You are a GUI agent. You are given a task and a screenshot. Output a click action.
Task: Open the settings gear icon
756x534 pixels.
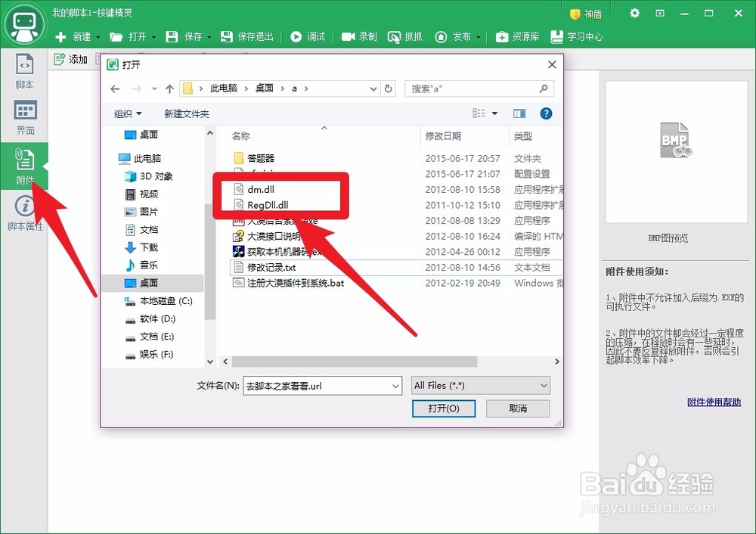coord(634,13)
